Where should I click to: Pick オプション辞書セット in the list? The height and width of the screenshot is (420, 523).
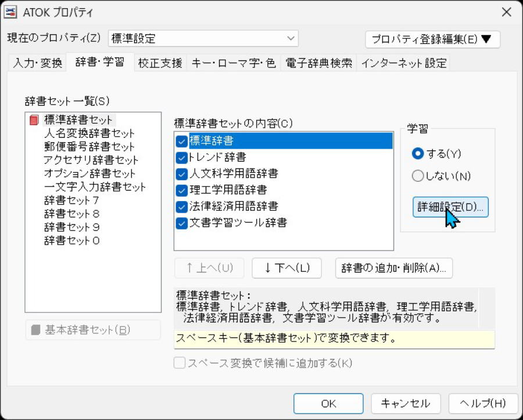pos(89,173)
